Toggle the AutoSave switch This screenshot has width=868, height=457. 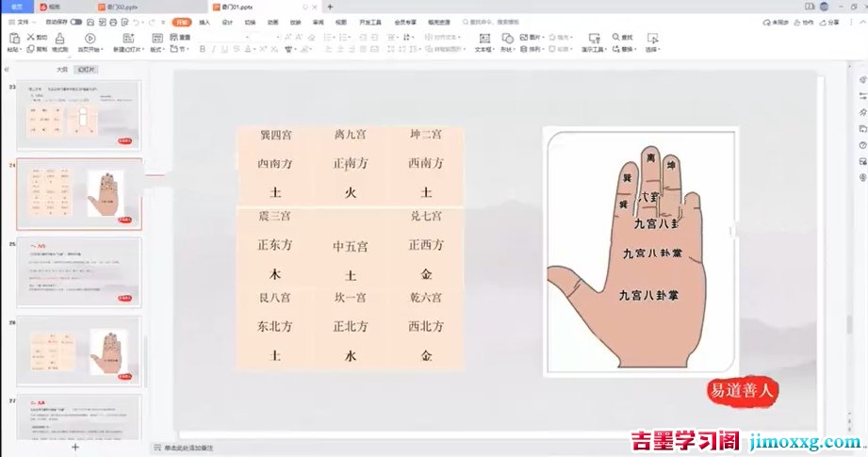(x=75, y=22)
